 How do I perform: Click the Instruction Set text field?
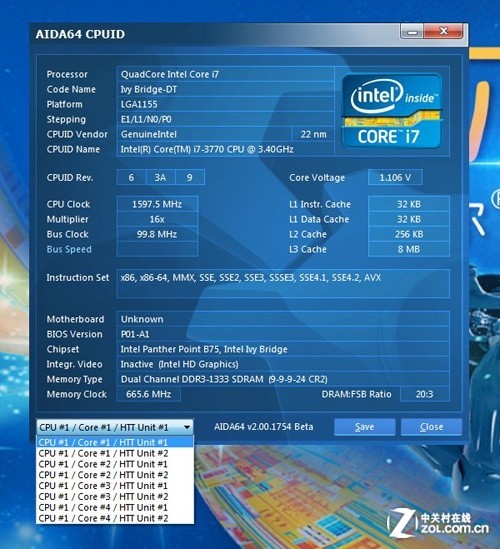pyautogui.click(x=283, y=284)
